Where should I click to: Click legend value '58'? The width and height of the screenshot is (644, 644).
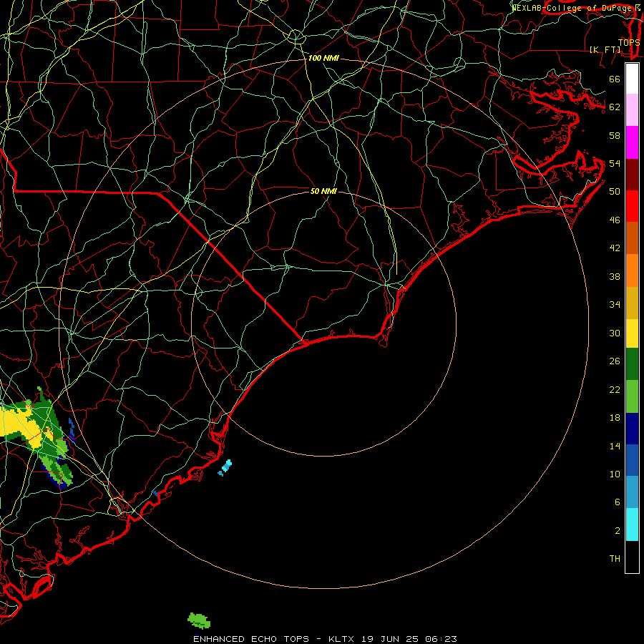tap(615, 135)
